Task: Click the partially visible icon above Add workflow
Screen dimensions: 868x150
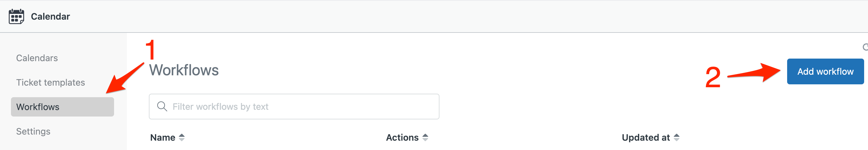Action: pos(865,47)
